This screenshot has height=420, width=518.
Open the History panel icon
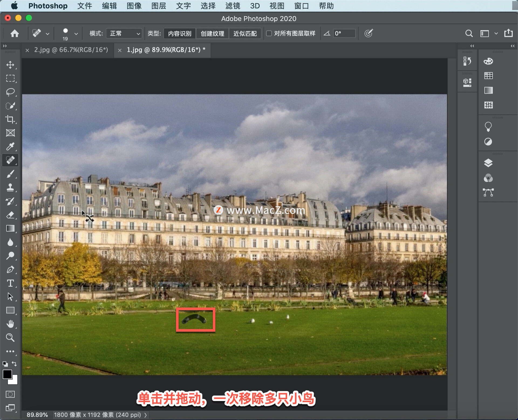[x=467, y=61]
